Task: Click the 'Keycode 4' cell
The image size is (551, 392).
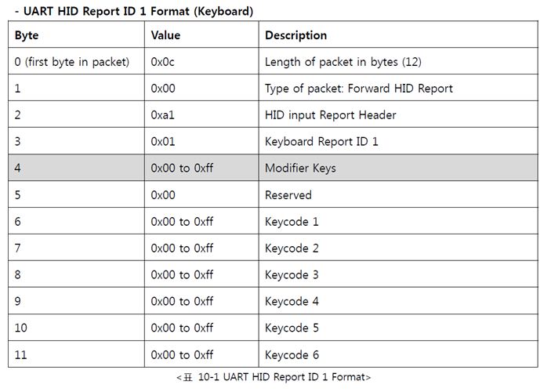Action: (398, 301)
